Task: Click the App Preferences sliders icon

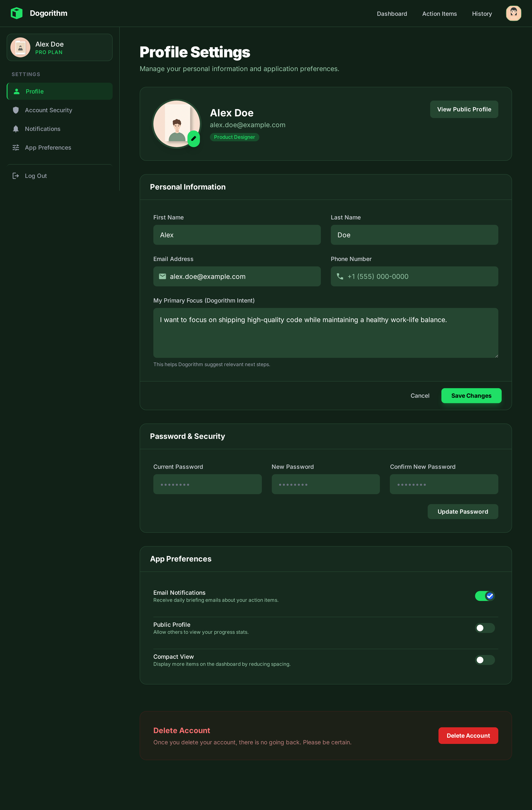Action: click(x=16, y=147)
